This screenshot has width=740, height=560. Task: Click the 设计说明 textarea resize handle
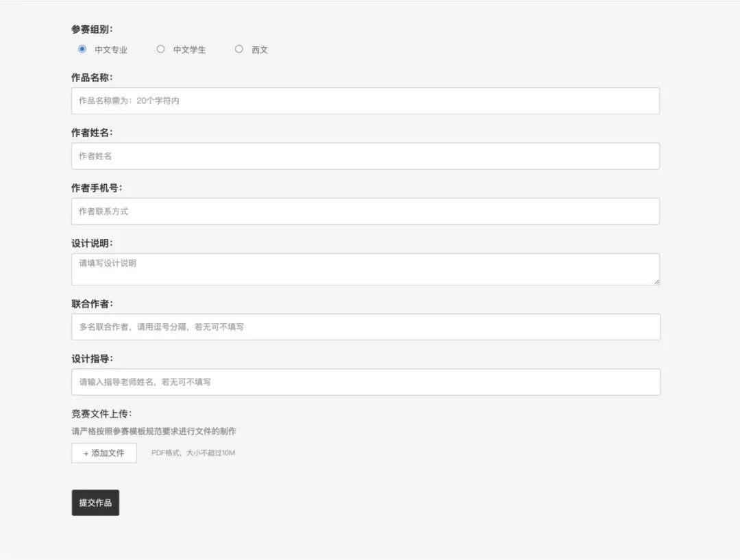[x=656, y=281]
